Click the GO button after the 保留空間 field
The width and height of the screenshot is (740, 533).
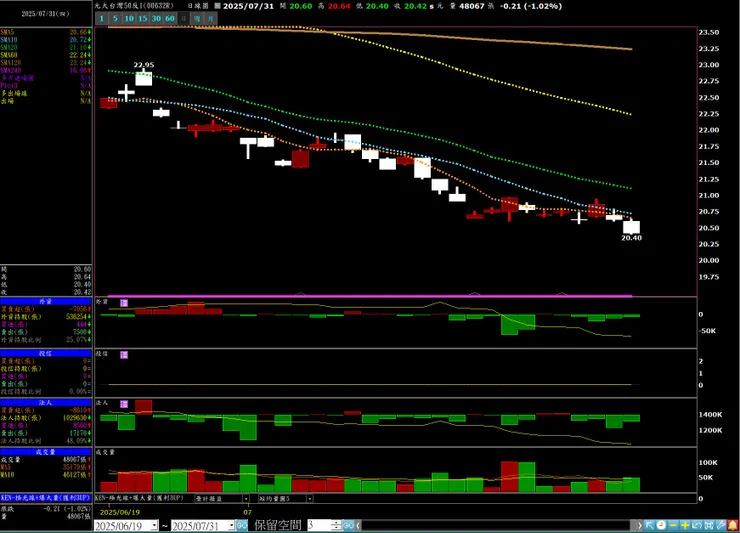[x=348, y=525]
